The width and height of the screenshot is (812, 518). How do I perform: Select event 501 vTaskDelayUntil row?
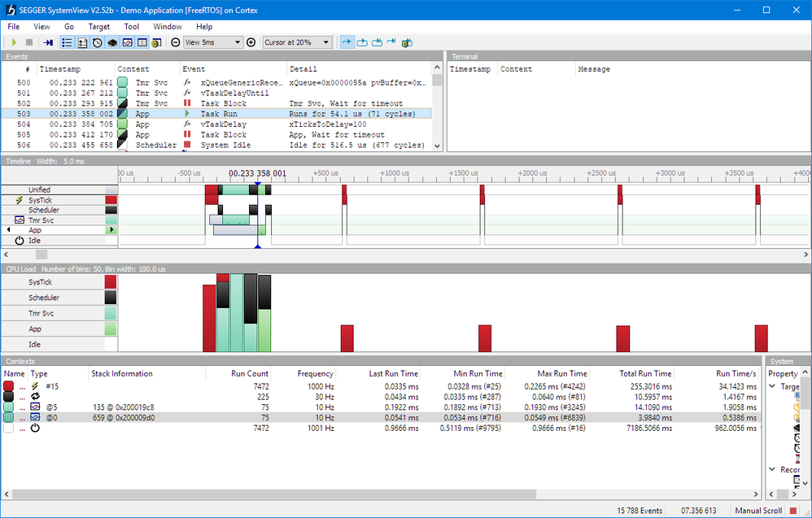pos(216,94)
